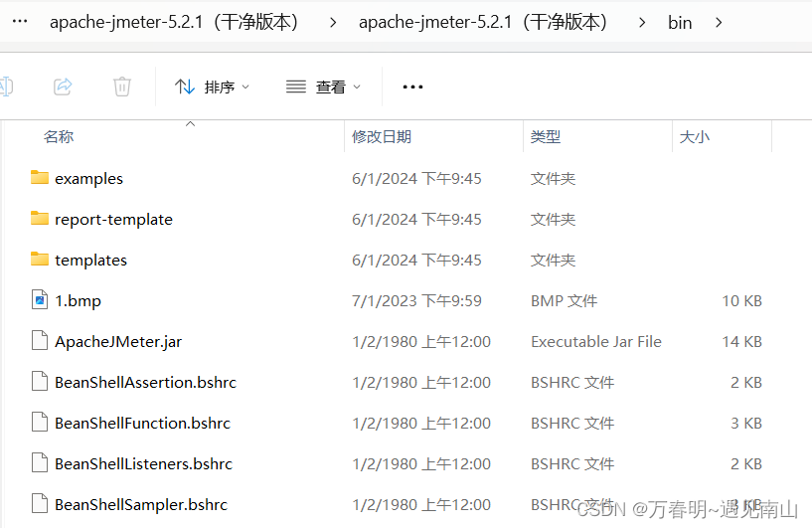
Task: Sort by Type (类型) column header
Action: tap(546, 137)
